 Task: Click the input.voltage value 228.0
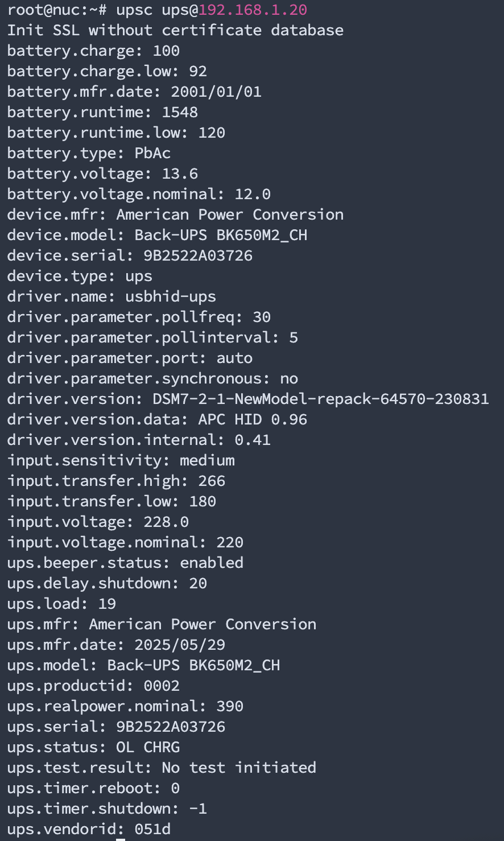[166, 522]
